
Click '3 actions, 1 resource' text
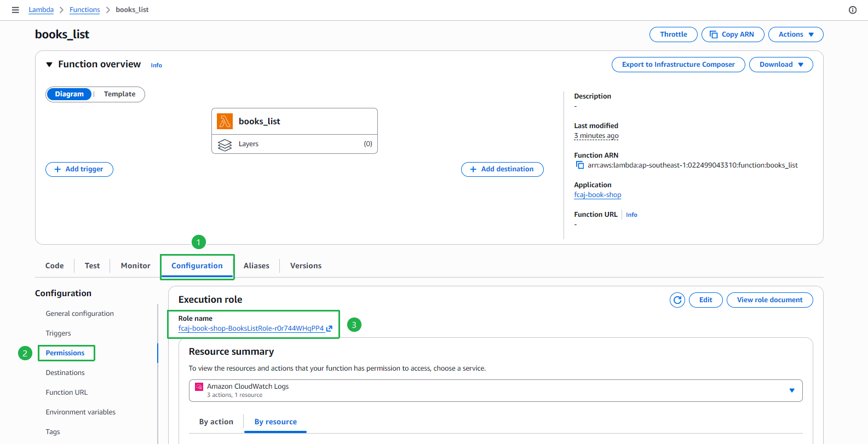(x=234, y=395)
